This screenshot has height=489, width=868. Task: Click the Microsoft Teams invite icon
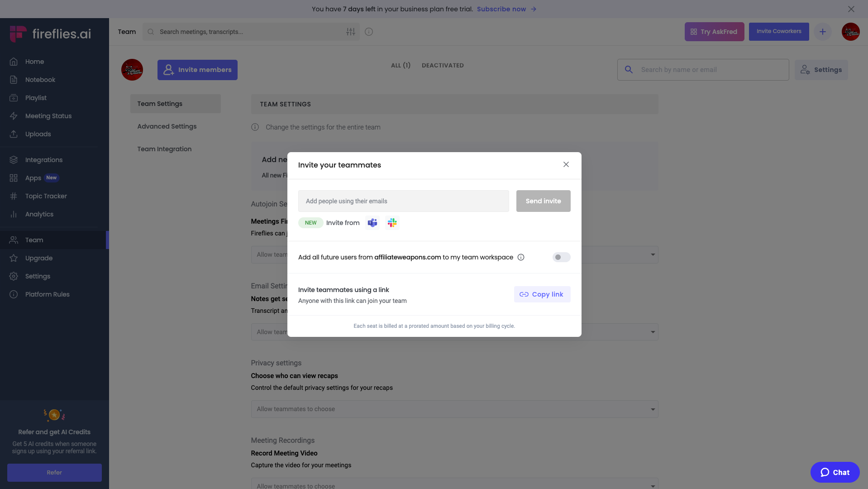click(372, 223)
